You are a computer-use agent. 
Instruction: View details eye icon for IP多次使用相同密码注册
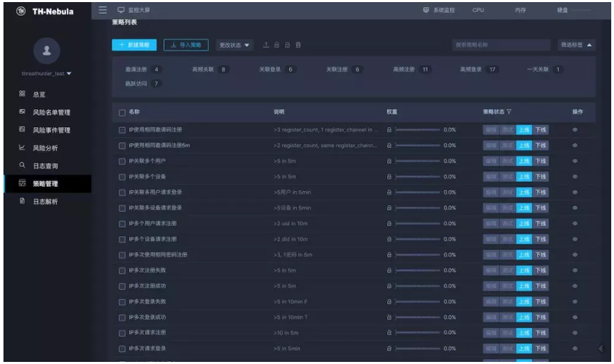pos(575,255)
